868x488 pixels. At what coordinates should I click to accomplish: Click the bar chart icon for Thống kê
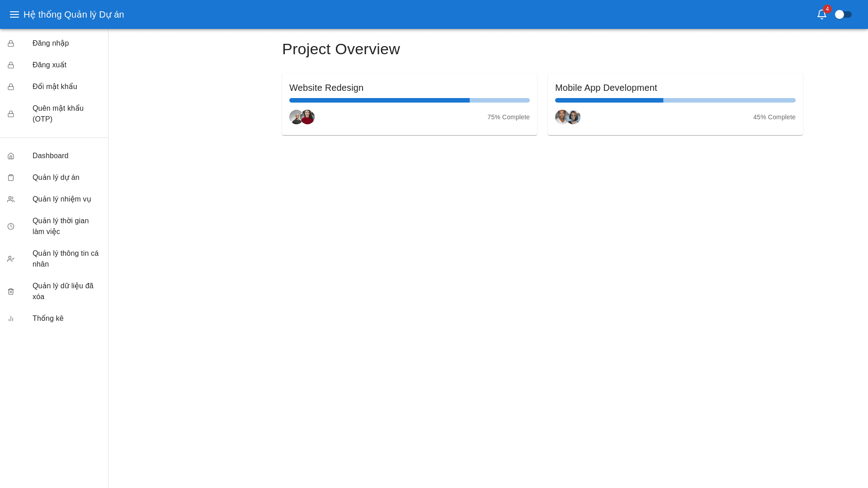point(11,319)
